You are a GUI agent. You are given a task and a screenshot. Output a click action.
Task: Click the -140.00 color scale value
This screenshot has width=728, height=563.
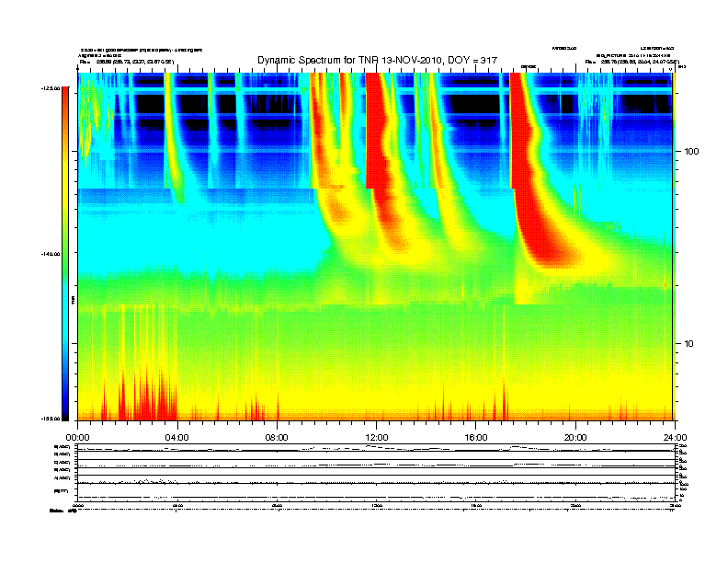point(51,254)
